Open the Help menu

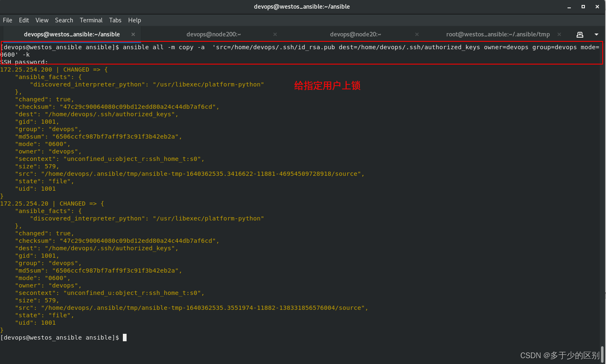[x=134, y=20]
